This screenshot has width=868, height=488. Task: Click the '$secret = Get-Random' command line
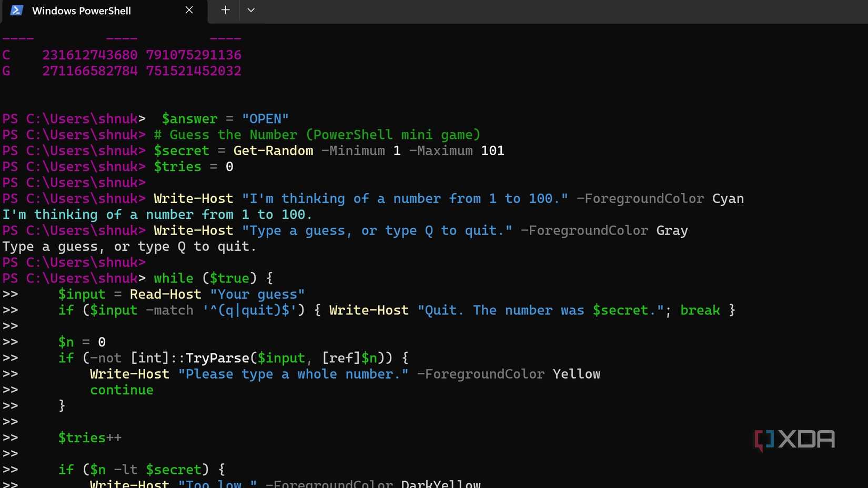point(329,151)
